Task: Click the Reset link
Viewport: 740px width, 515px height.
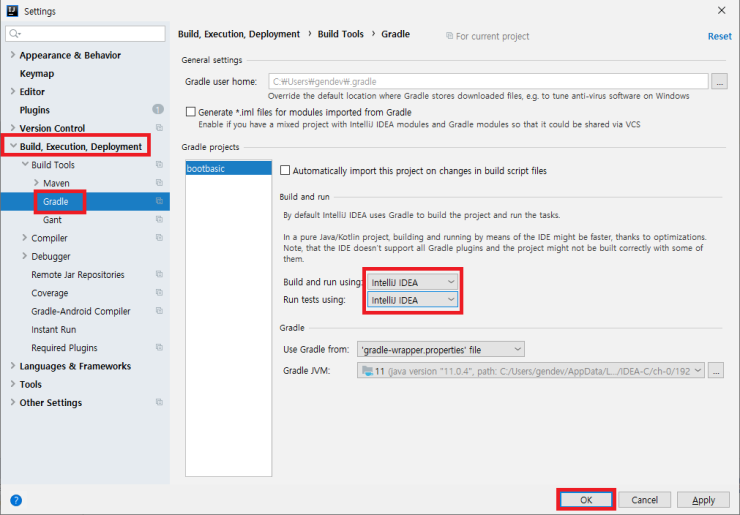Action: point(719,36)
